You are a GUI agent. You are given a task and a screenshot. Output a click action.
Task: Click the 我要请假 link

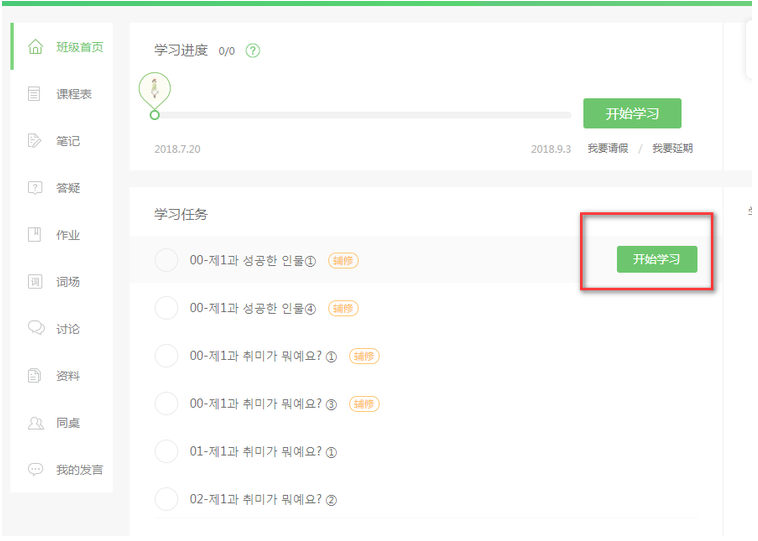(607, 149)
